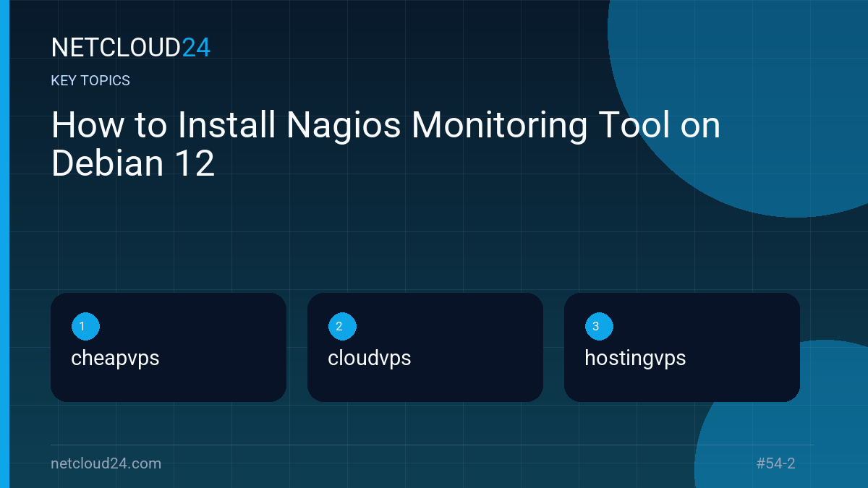Open the cloudvps topic card
The width and height of the screenshot is (868, 488).
pos(425,347)
